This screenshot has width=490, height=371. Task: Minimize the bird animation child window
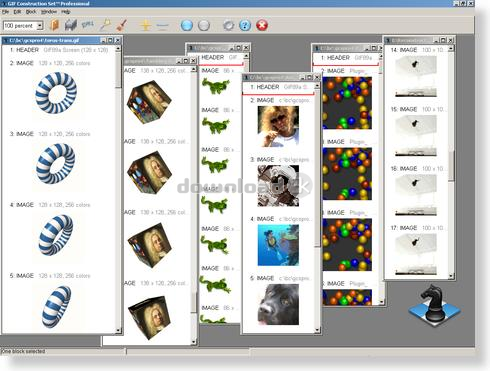(x=436, y=40)
